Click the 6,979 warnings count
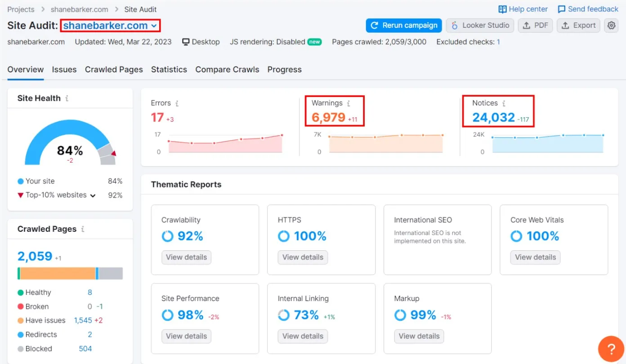 (x=328, y=118)
